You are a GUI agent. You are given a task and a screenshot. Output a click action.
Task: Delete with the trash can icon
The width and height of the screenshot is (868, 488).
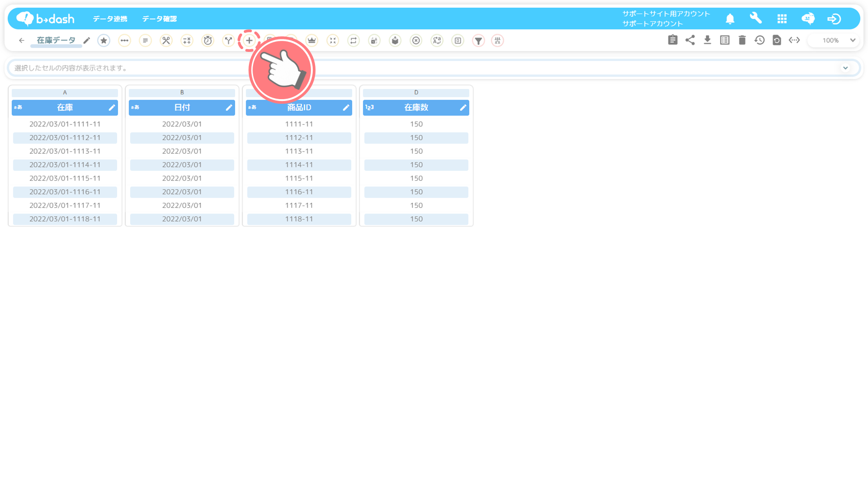[742, 40]
